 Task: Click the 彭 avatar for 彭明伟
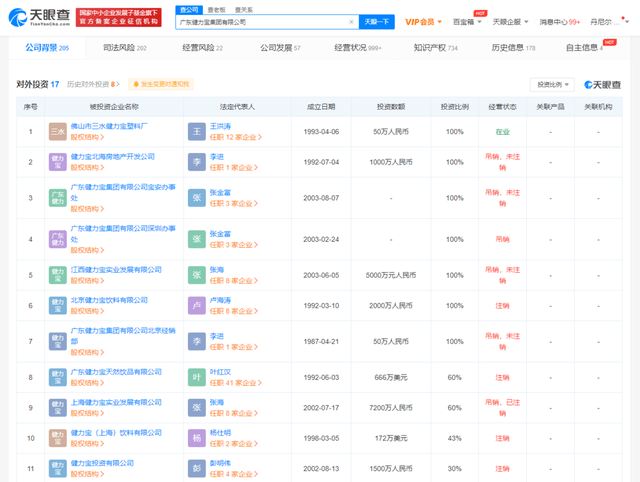[196, 466]
